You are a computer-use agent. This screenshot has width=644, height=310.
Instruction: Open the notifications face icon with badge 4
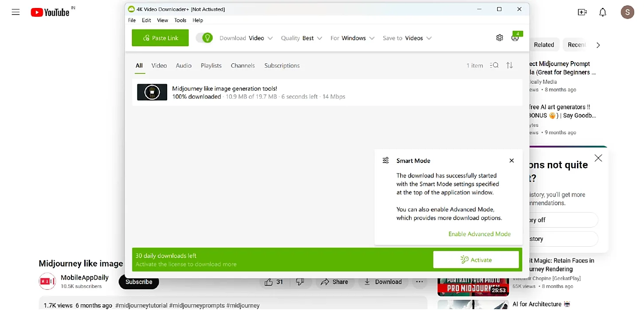tap(515, 38)
